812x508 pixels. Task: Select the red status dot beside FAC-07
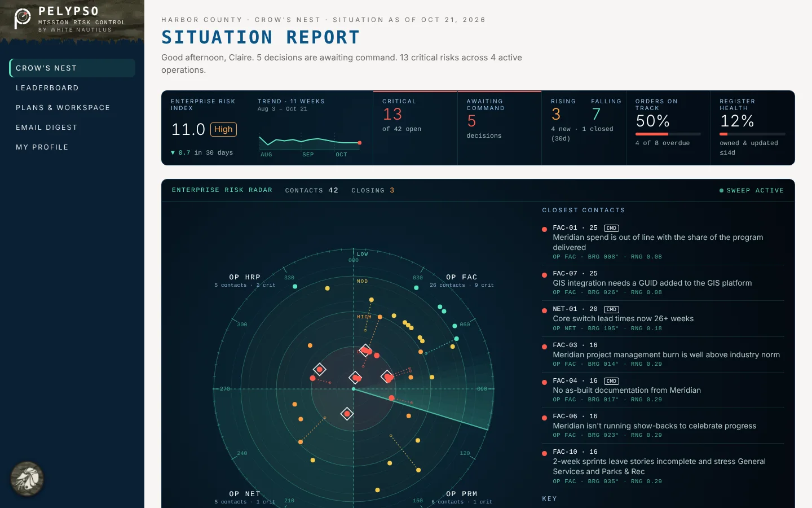coord(544,275)
